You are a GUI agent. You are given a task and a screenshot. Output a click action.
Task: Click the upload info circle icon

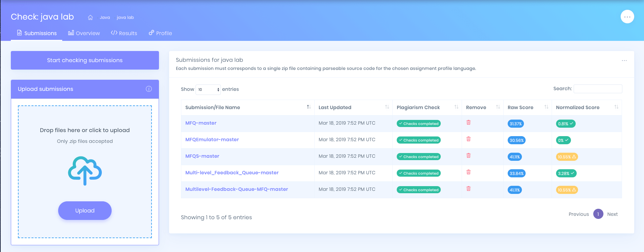point(149,89)
